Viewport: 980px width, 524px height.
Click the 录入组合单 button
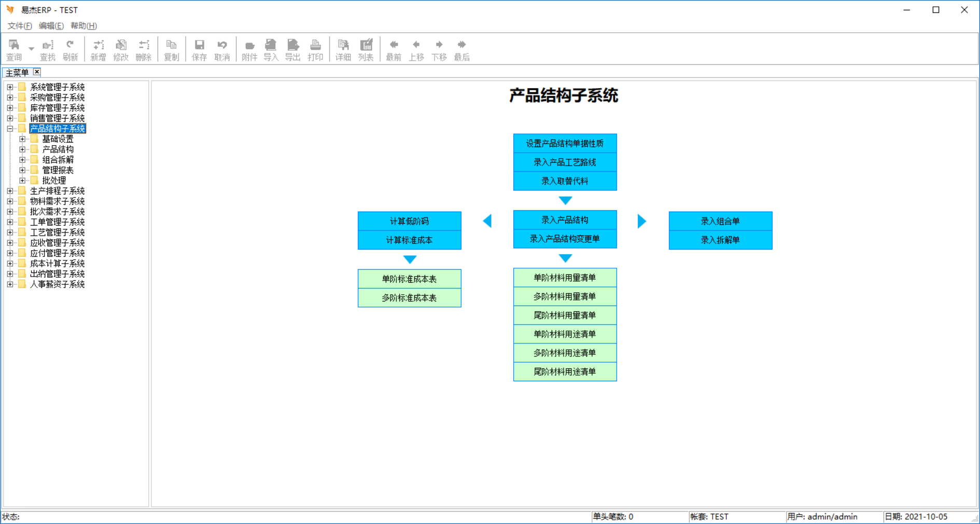720,221
